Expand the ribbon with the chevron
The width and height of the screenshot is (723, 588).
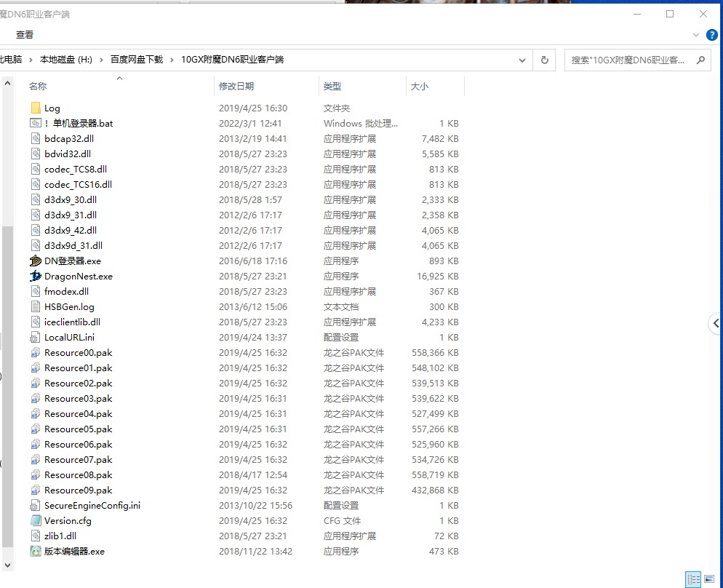click(696, 35)
